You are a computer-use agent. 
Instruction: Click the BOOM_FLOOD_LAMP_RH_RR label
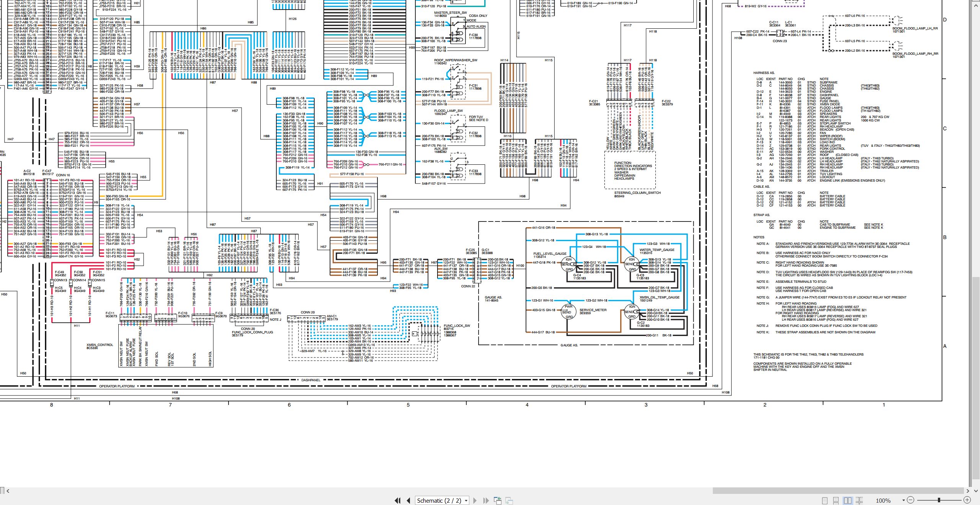click(915, 54)
